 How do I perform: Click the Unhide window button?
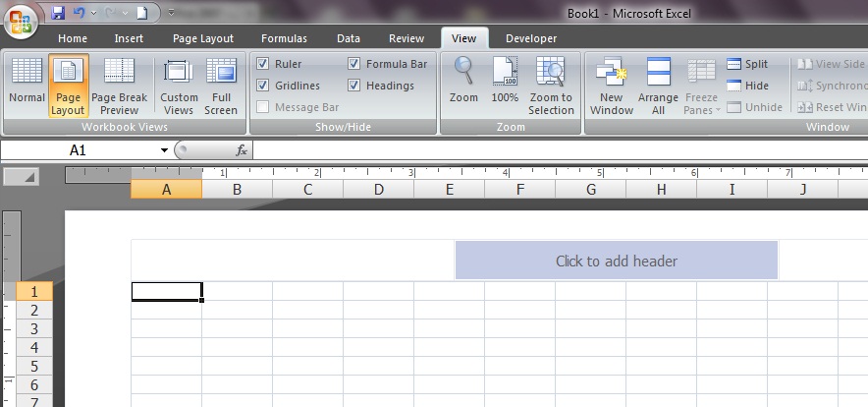click(754, 107)
